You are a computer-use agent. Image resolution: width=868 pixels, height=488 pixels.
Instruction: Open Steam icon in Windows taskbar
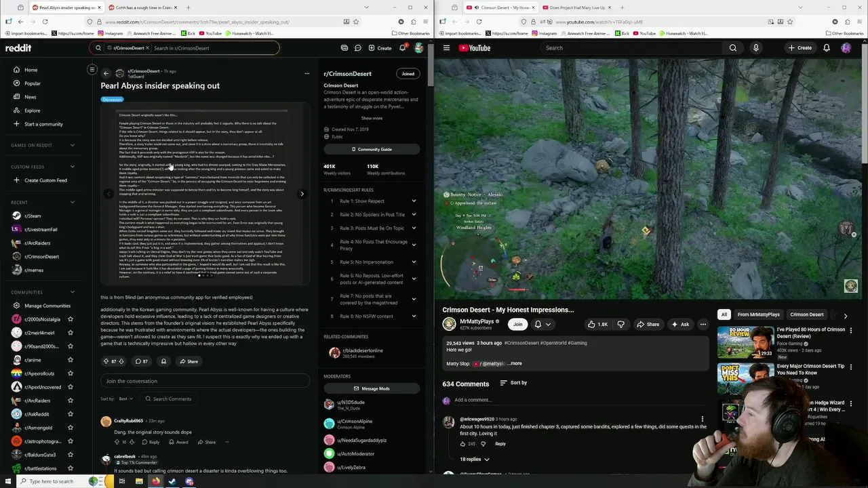pyautogui.click(x=172, y=481)
